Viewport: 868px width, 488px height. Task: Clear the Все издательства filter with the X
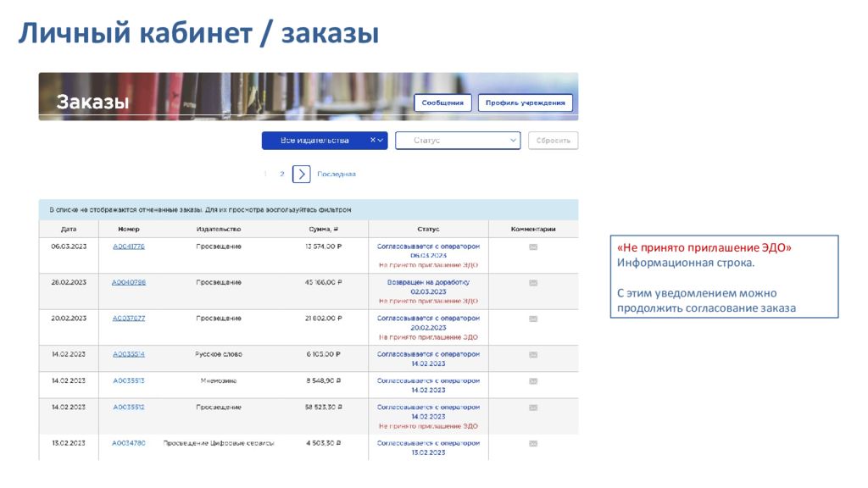pyautogui.click(x=373, y=140)
